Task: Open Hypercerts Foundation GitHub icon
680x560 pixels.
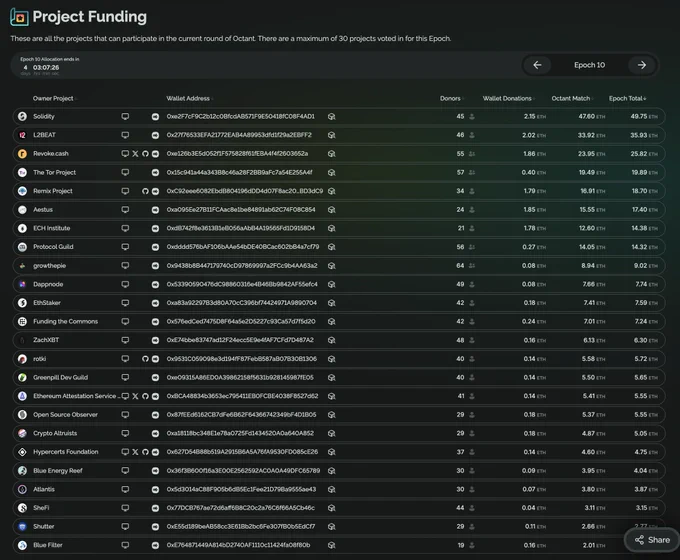Action: point(145,452)
